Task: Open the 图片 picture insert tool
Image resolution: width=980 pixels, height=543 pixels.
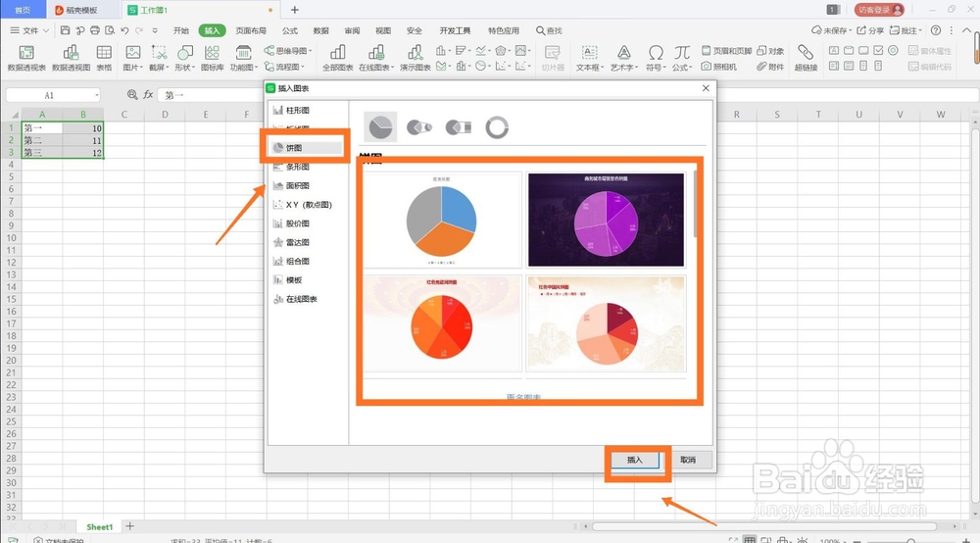Action: click(132, 58)
